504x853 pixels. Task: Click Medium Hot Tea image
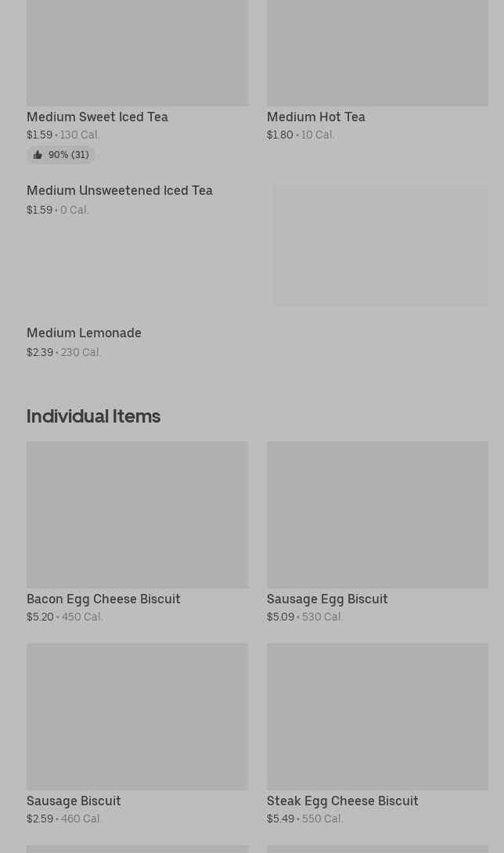coord(377,52)
